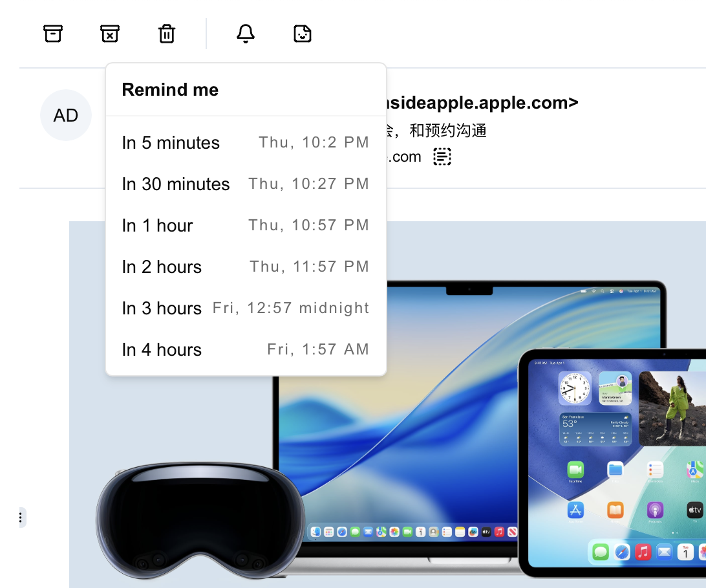Toggle the Remind me bell icon

pos(246,34)
